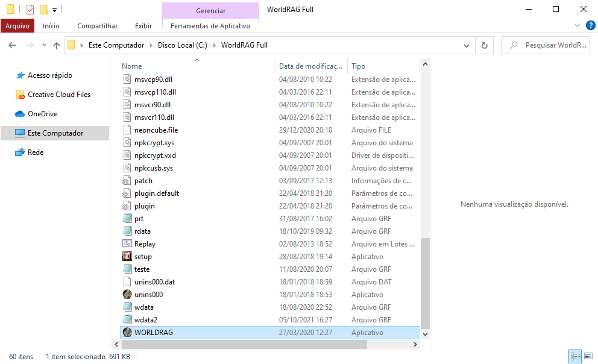598x364 pixels.
Task: Switch to the Exibir ribbon tab
Action: click(x=143, y=26)
